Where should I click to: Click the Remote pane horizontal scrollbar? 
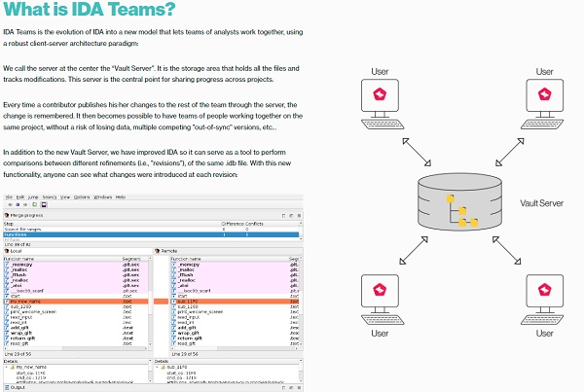(x=235, y=348)
